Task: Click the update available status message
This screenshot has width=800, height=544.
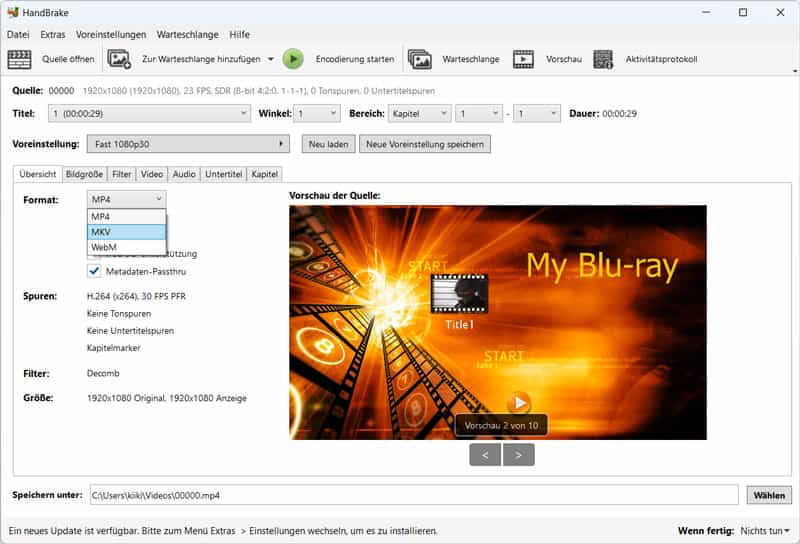Action: point(223,531)
